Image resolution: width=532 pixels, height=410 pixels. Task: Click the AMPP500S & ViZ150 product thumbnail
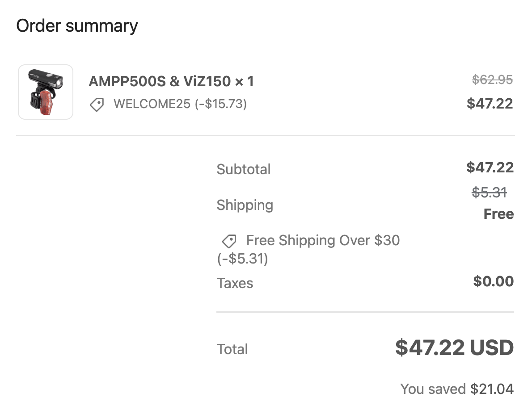pos(46,92)
